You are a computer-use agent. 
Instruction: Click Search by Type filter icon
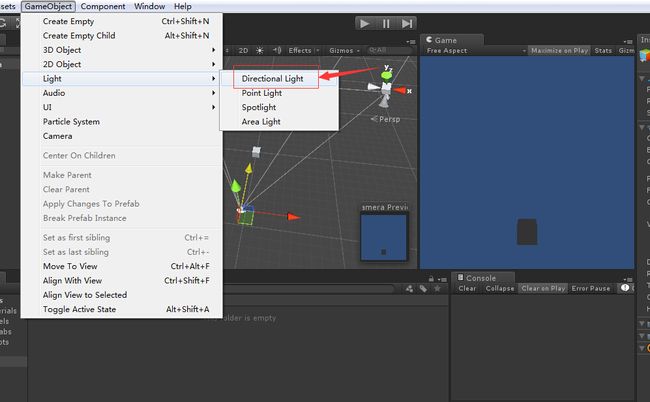pyautogui.click(x=409, y=289)
